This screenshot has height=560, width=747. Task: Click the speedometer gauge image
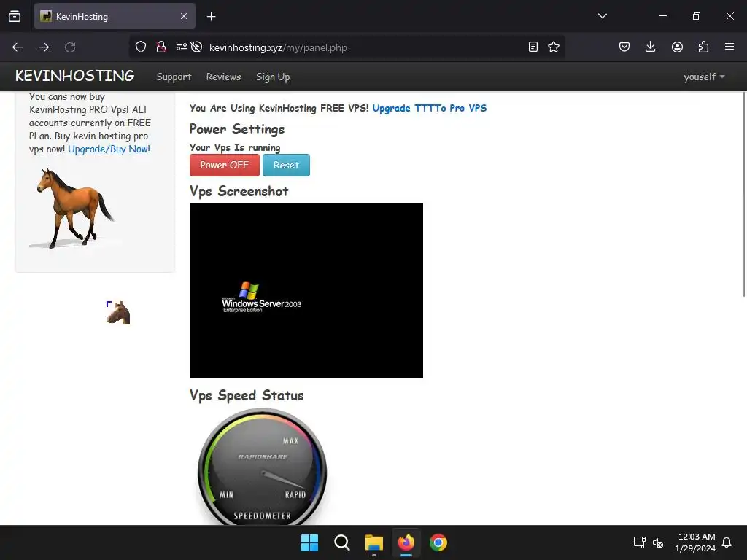(x=262, y=467)
